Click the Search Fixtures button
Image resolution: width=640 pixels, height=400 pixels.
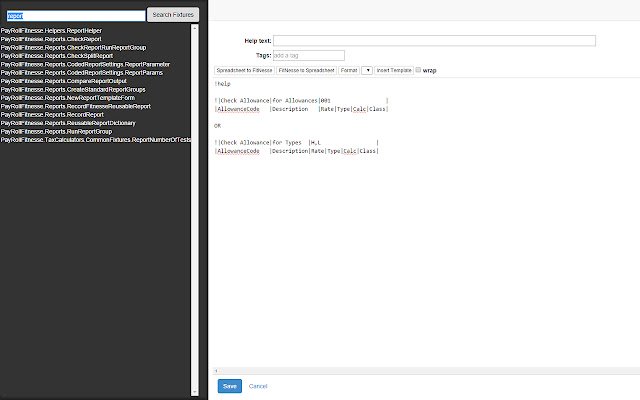coord(173,15)
